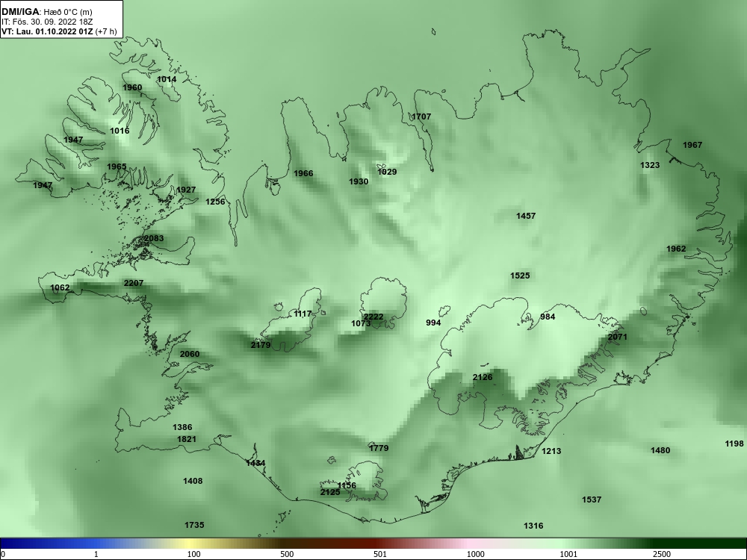Select the map value 2222
This screenshot has height=560, width=747.
[373, 317]
